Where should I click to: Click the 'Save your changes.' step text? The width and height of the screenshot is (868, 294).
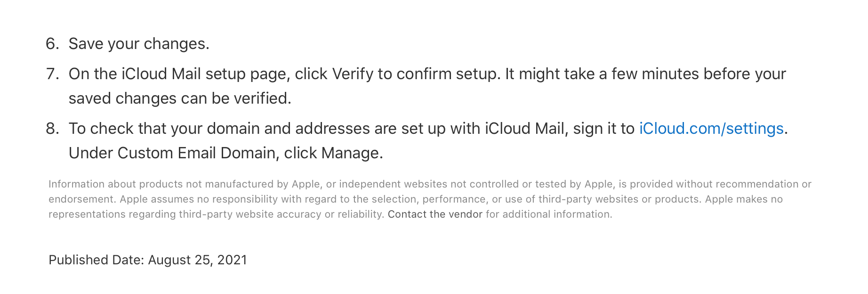coord(139,44)
